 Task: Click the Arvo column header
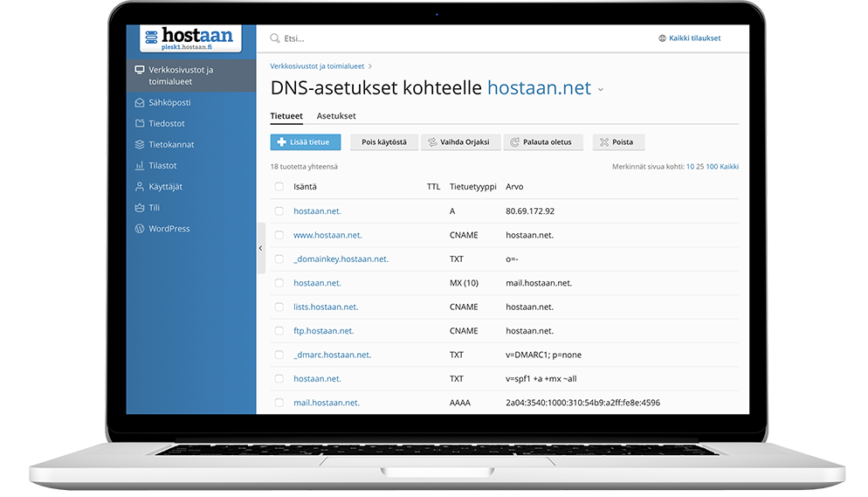coord(514,187)
